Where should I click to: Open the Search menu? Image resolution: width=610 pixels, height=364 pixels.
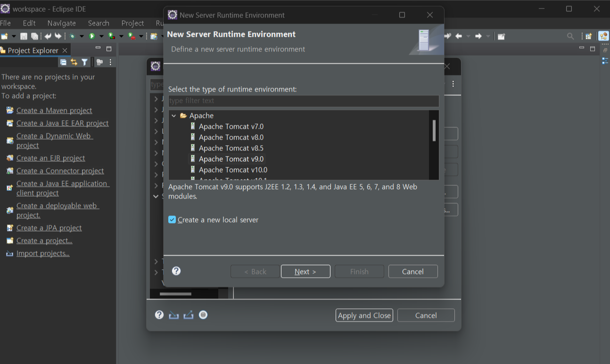point(99,23)
